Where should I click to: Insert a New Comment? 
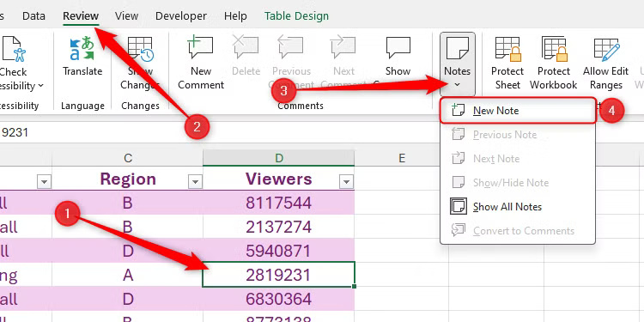[201, 64]
